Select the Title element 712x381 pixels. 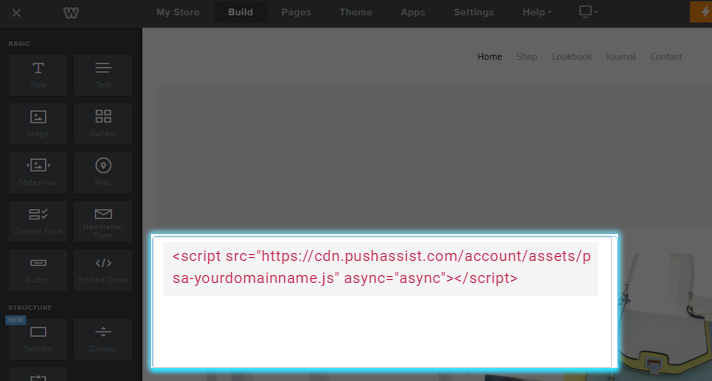(x=38, y=75)
